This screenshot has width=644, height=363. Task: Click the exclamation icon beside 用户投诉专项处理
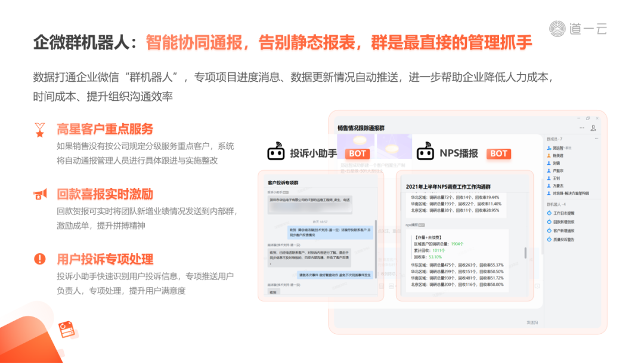pos(40,259)
